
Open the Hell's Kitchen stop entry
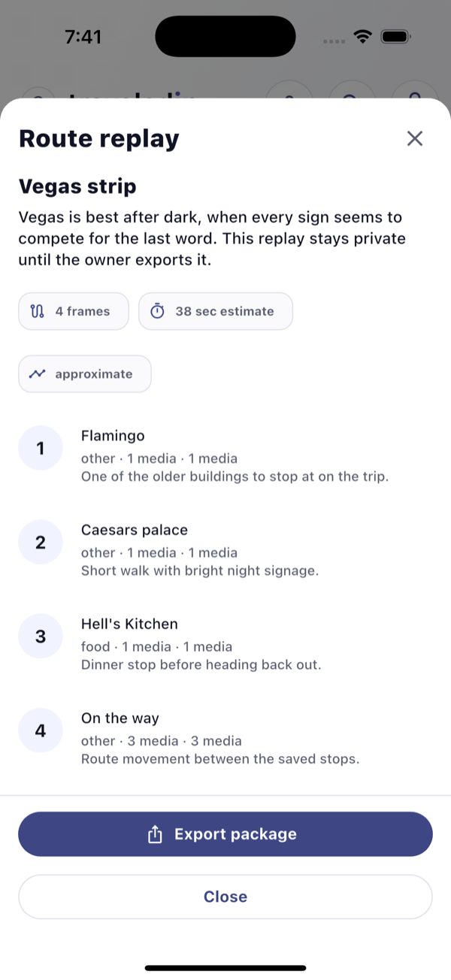(x=225, y=644)
